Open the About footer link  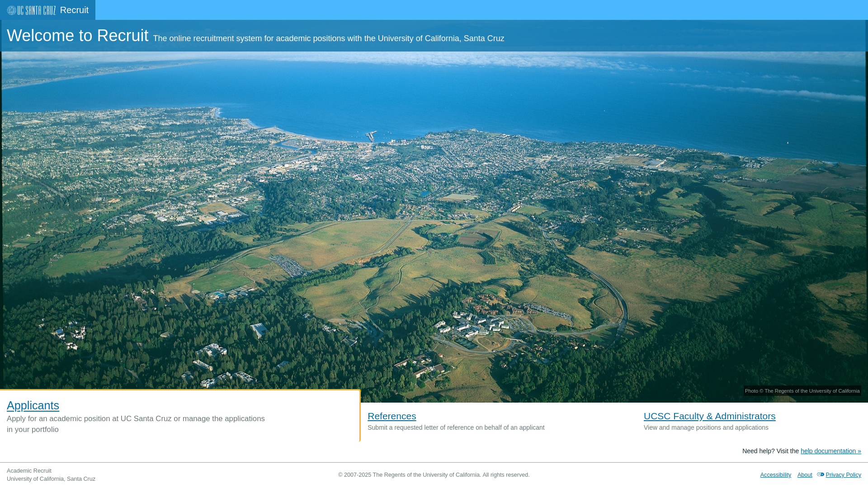coord(805,475)
